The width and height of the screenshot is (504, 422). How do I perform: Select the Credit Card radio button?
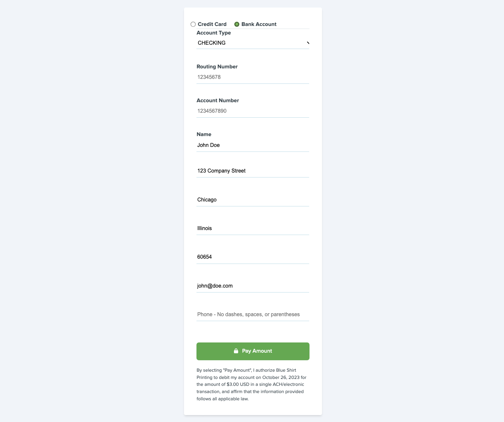click(193, 24)
